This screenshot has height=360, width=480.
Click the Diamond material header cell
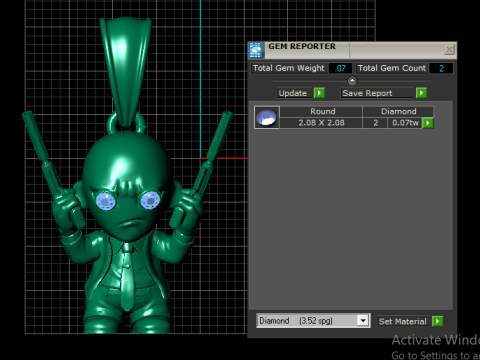pos(398,111)
